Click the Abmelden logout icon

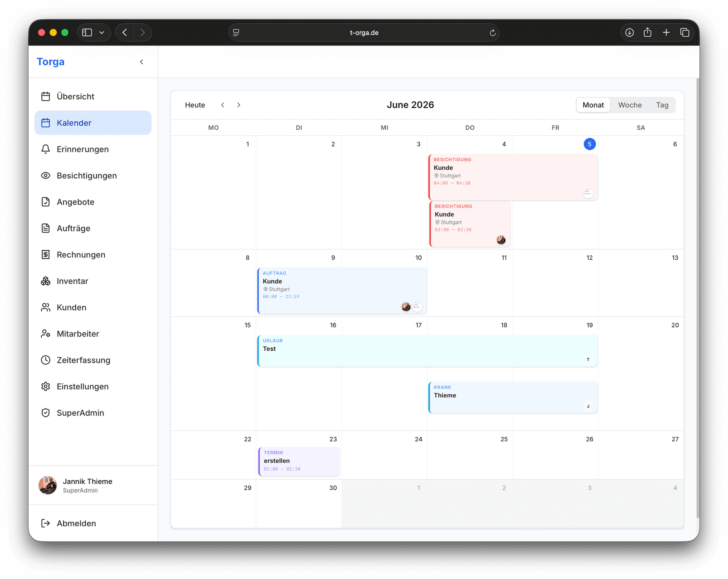pyautogui.click(x=45, y=523)
